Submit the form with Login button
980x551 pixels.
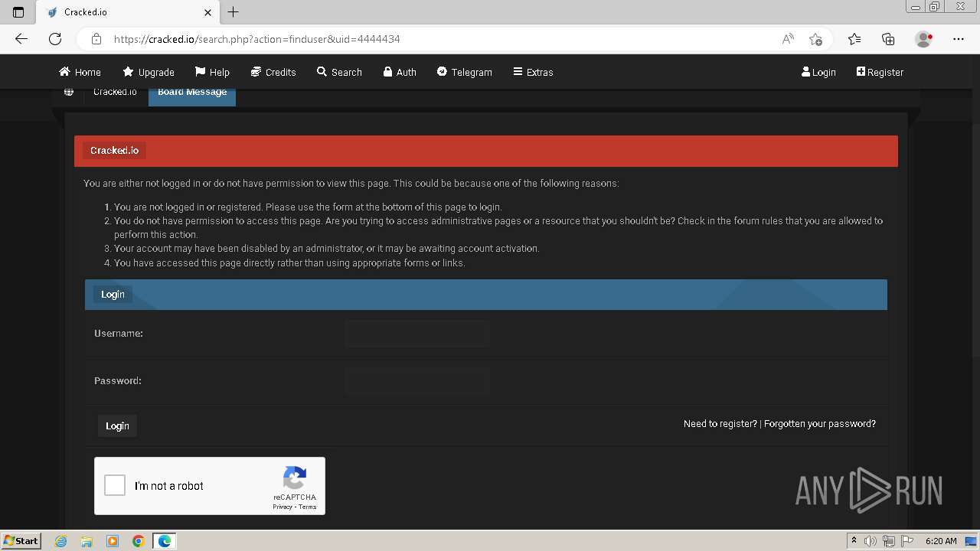click(117, 426)
